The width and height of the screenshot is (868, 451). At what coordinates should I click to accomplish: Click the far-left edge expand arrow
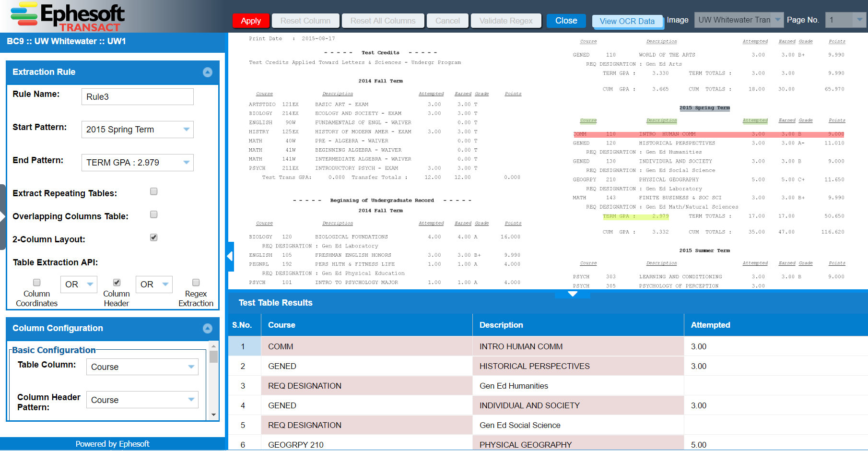pos(2,217)
